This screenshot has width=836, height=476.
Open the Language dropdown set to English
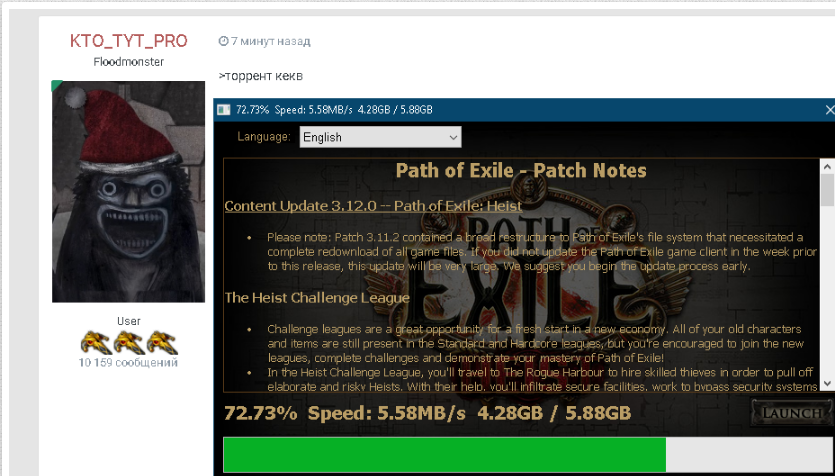380,137
